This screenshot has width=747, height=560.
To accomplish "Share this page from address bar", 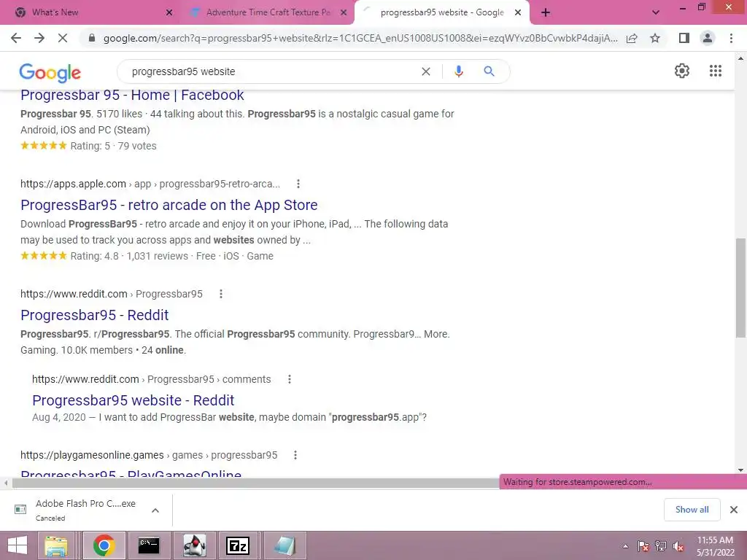I will coord(632,38).
